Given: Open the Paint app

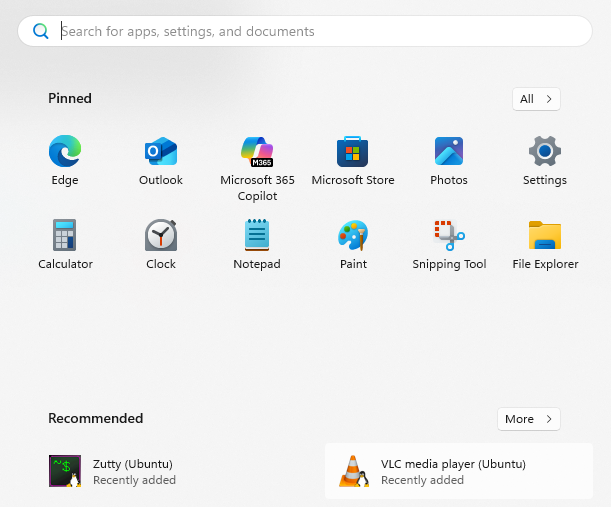Looking at the screenshot, I should 353,244.
